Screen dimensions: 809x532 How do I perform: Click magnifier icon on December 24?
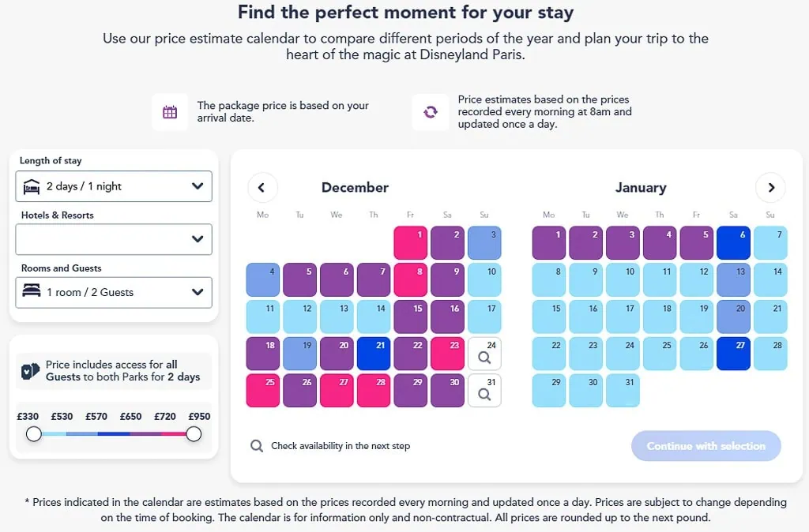click(x=484, y=358)
